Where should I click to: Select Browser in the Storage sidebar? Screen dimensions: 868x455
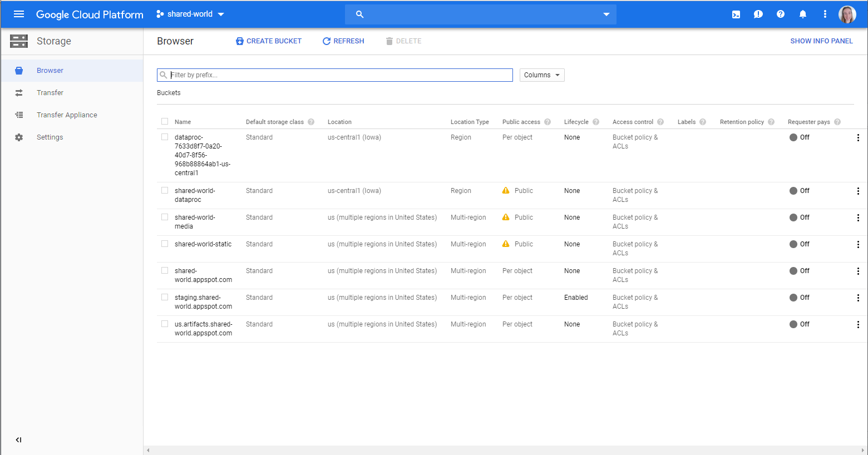pos(72,71)
